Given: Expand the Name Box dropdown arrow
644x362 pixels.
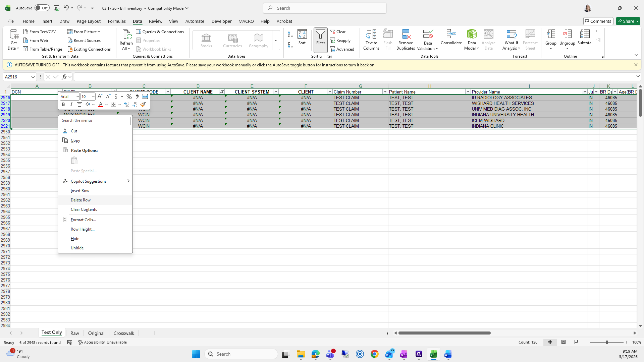Looking at the screenshot, I should (x=33, y=77).
